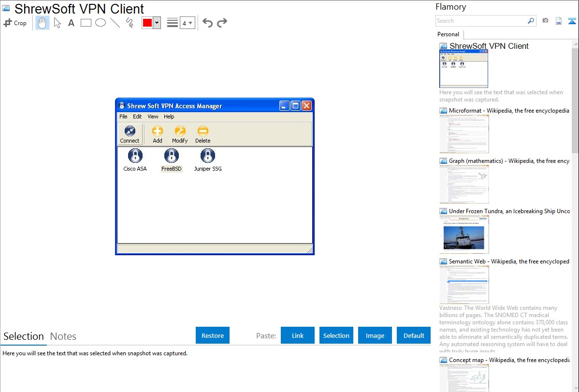Click the Semantic Web - Wikipedia title text

pyautogui.click(x=509, y=261)
